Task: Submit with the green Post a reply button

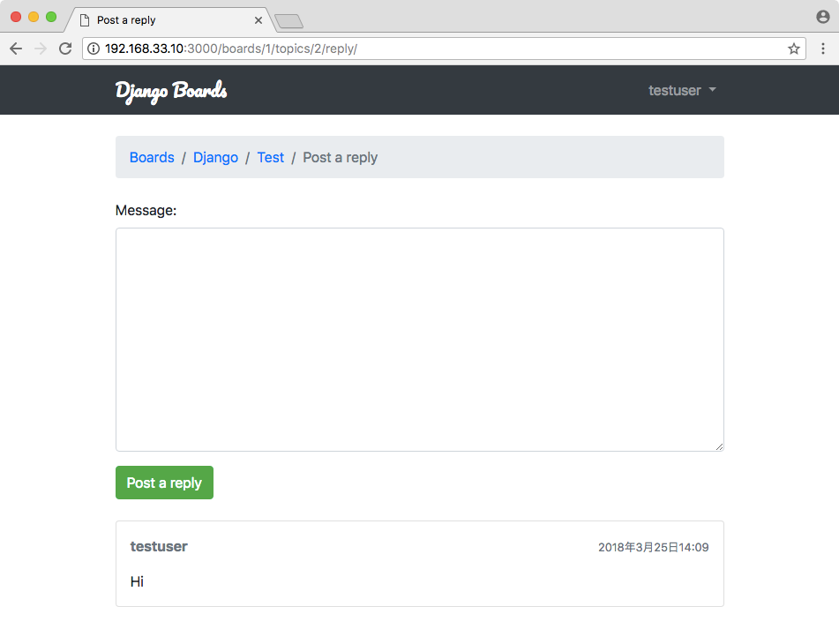Action: (x=164, y=483)
